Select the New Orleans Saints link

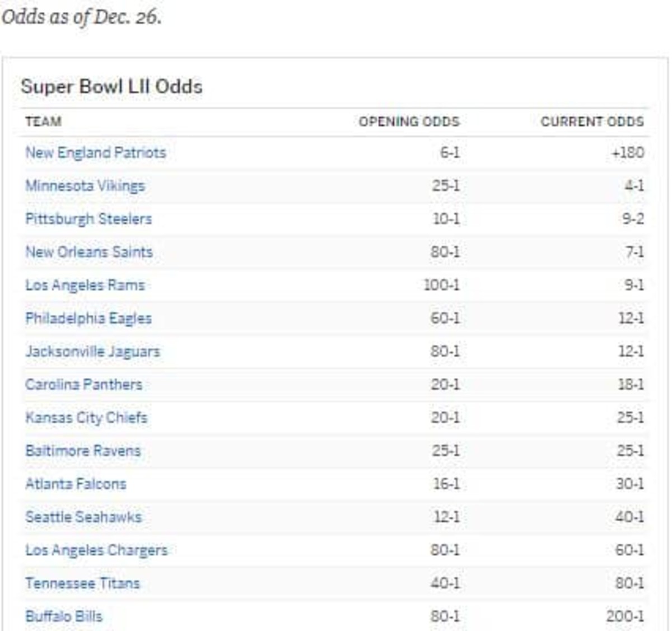(89, 252)
